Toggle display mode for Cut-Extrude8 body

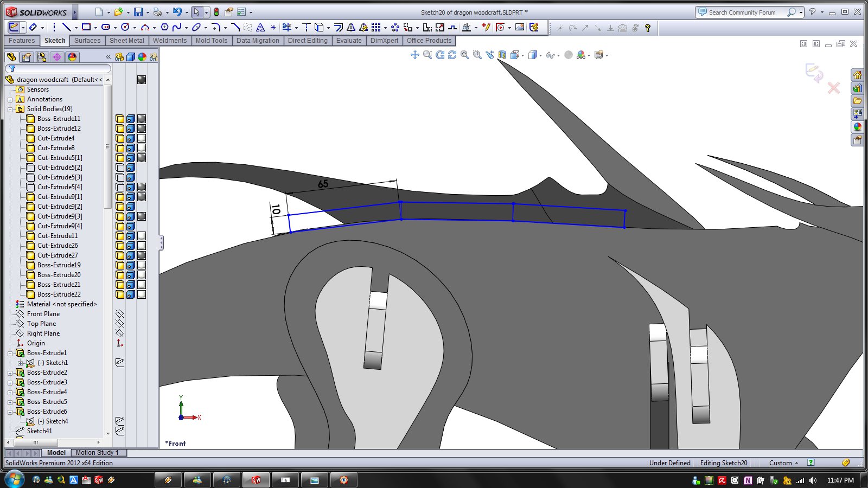(x=130, y=148)
